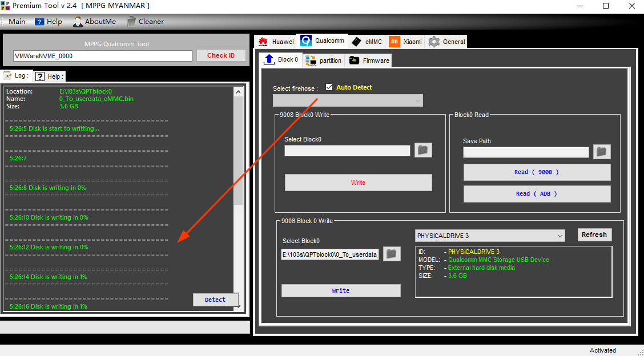644x356 pixels.
Task: Switch to the Log tab
Action: coord(17,75)
